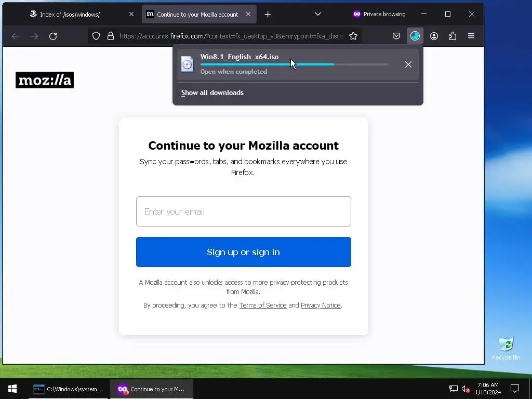Toggle the Downloads panel button
The height and width of the screenshot is (399, 532).
[415, 36]
